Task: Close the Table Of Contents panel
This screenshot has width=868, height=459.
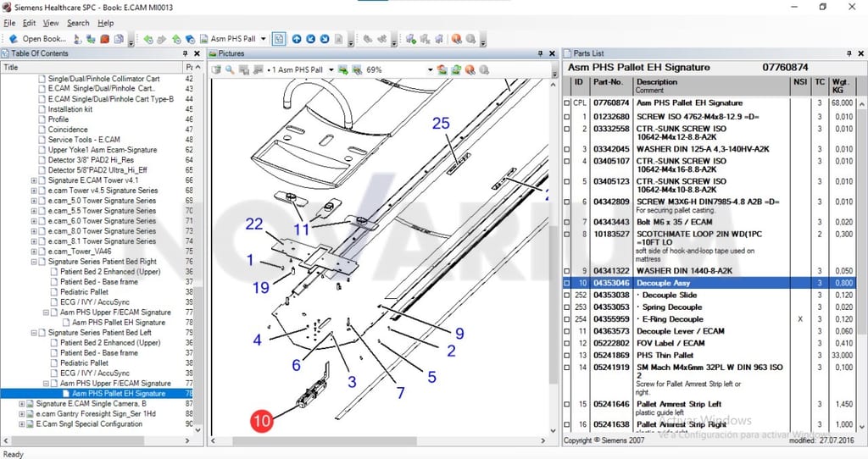Action: pos(197,53)
